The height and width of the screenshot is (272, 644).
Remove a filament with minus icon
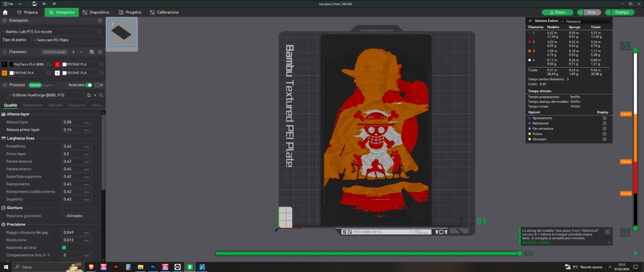point(81,52)
